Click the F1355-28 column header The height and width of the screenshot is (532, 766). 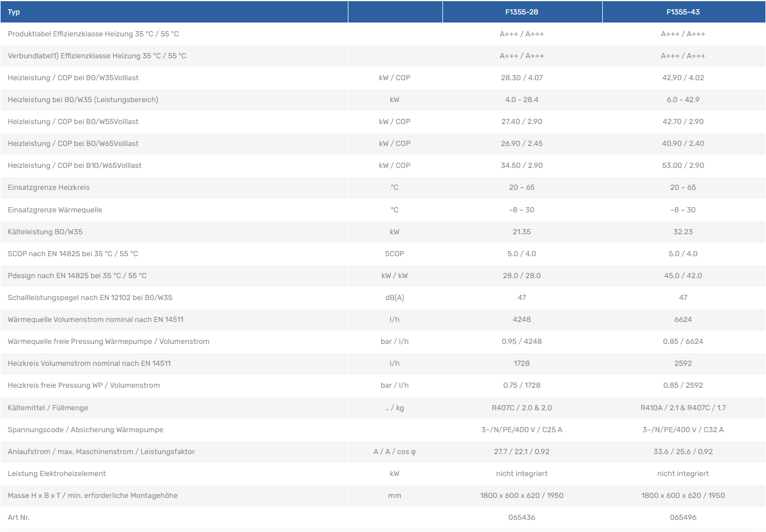coord(521,12)
